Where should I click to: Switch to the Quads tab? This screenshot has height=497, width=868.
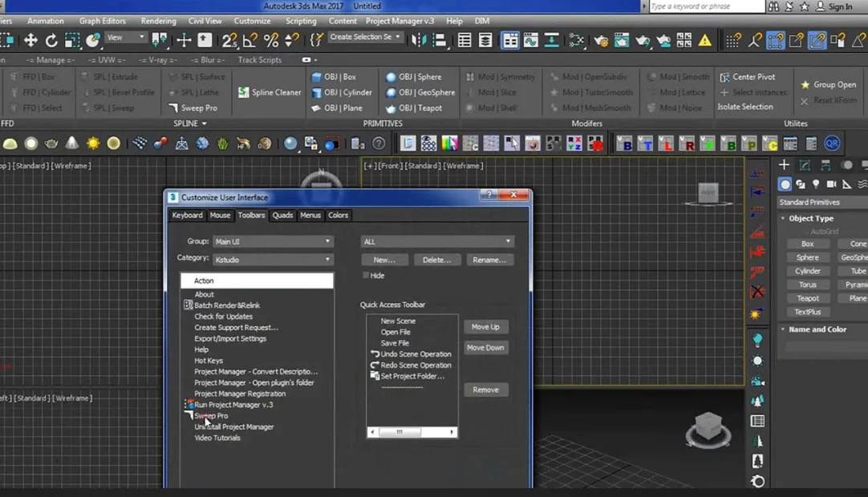[x=282, y=216]
